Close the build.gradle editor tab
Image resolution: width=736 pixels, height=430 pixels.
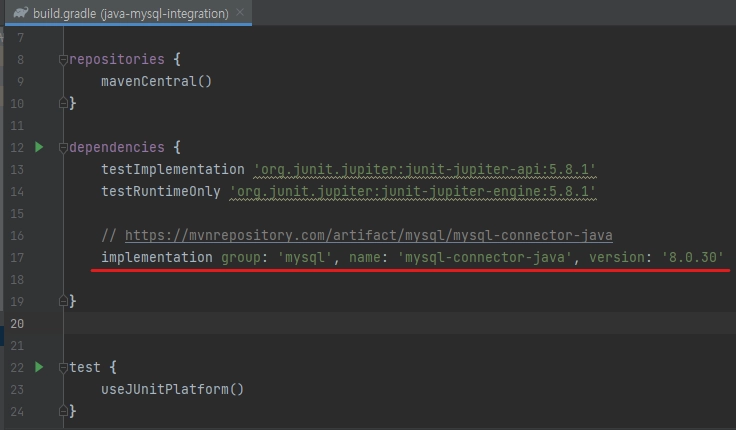pos(240,13)
